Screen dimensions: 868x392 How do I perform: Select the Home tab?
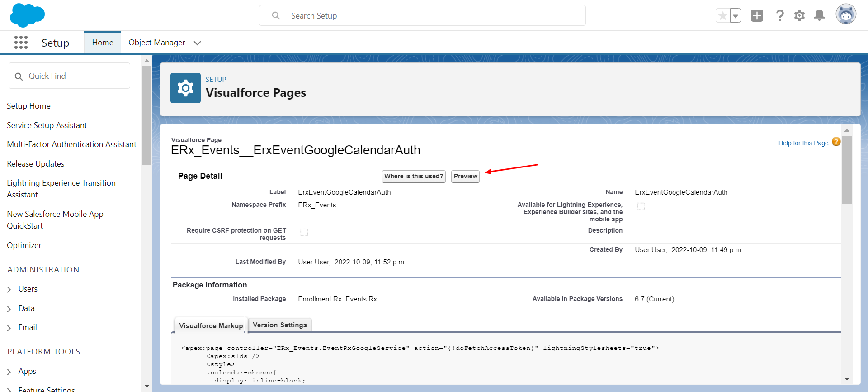103,43
